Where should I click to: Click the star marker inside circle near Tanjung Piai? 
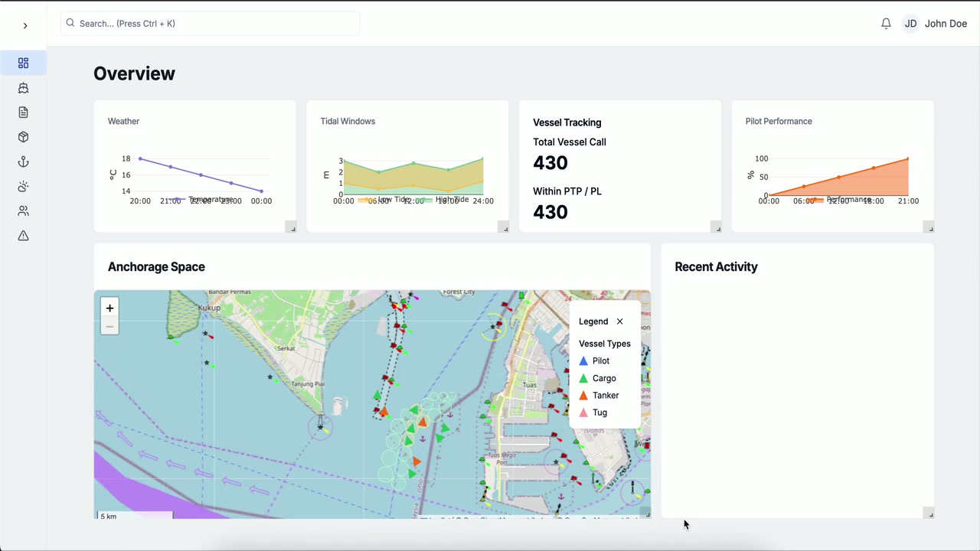321,427
